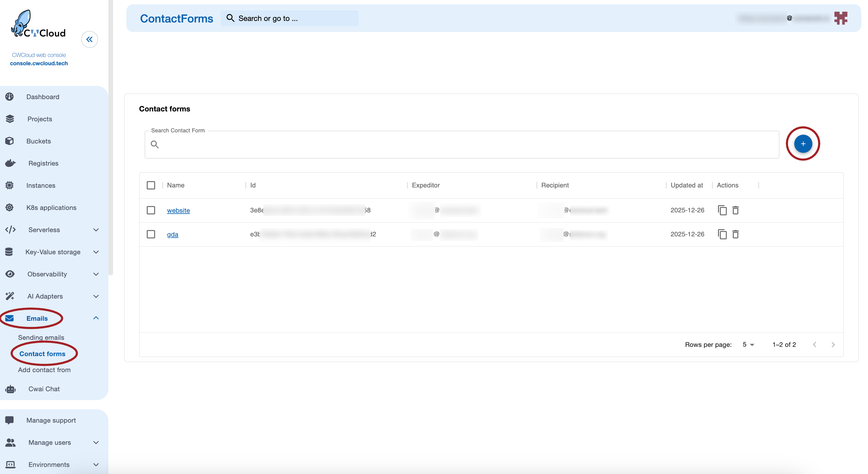868x474 pixels.
Task: Check the website row checkbox
Action: [x=151, y=210]
